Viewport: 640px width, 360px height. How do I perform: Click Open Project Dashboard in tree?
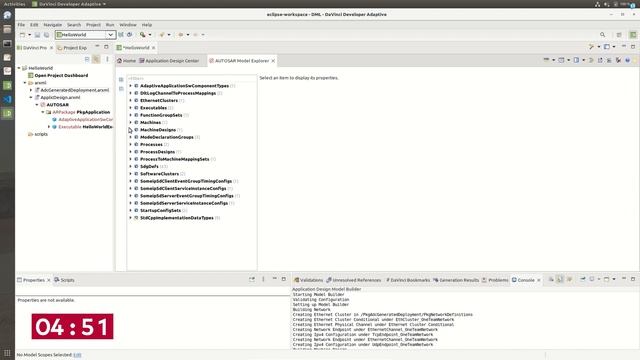coord(61,75)
